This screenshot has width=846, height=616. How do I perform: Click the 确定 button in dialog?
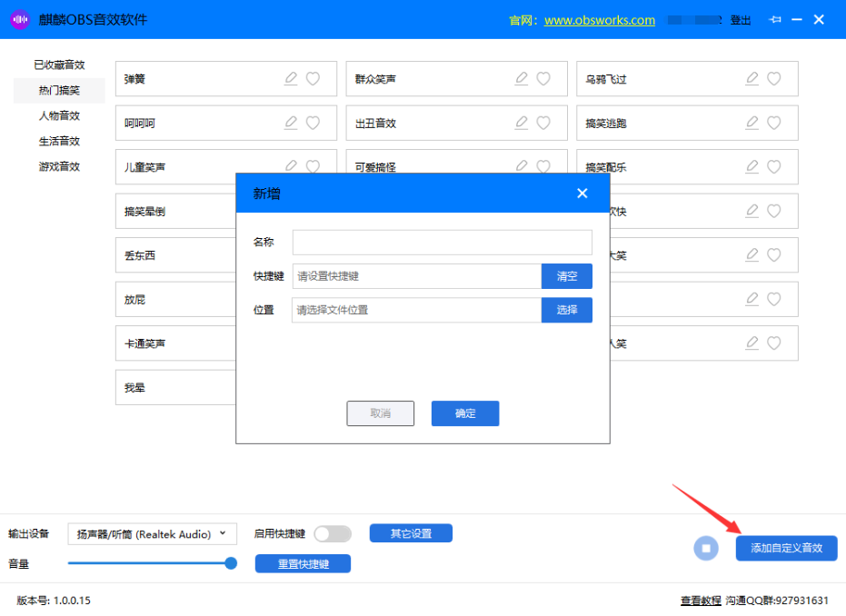(x=465, y=413)
